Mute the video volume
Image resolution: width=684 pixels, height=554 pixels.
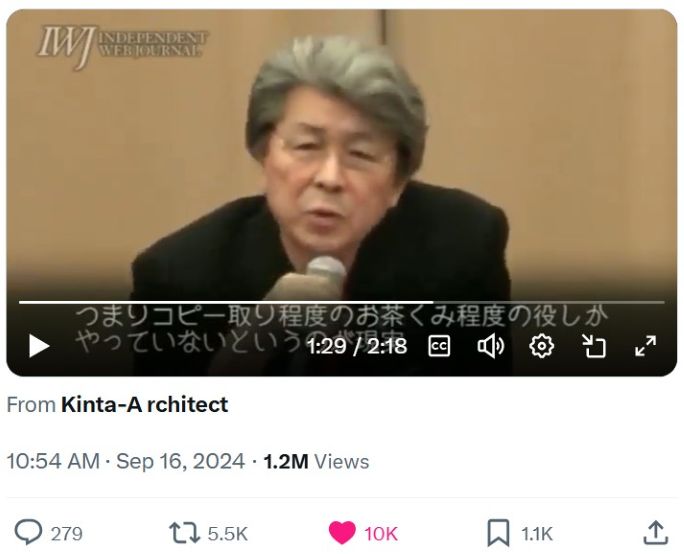click(x=491, y=346)
